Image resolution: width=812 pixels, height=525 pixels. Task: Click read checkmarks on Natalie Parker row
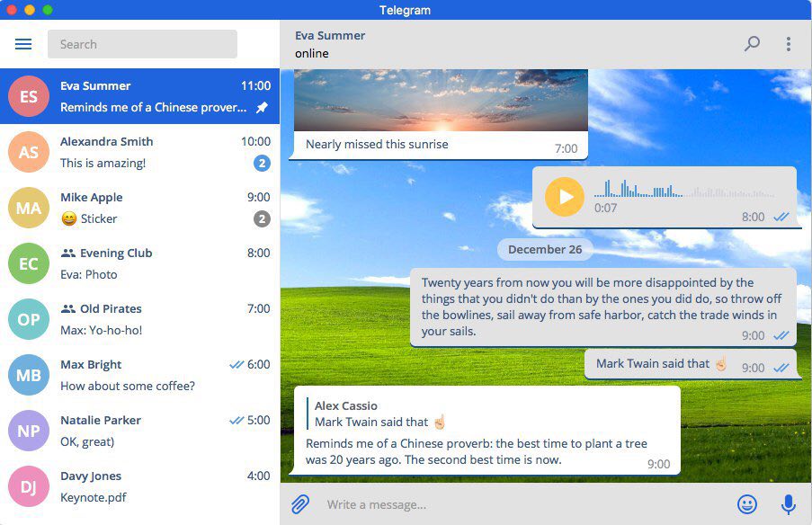point(236,421)
